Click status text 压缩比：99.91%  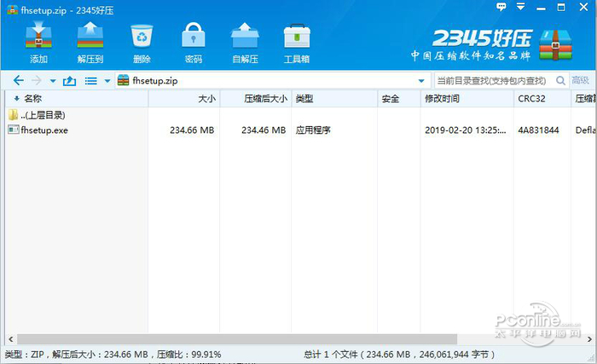tap(188, 355)
